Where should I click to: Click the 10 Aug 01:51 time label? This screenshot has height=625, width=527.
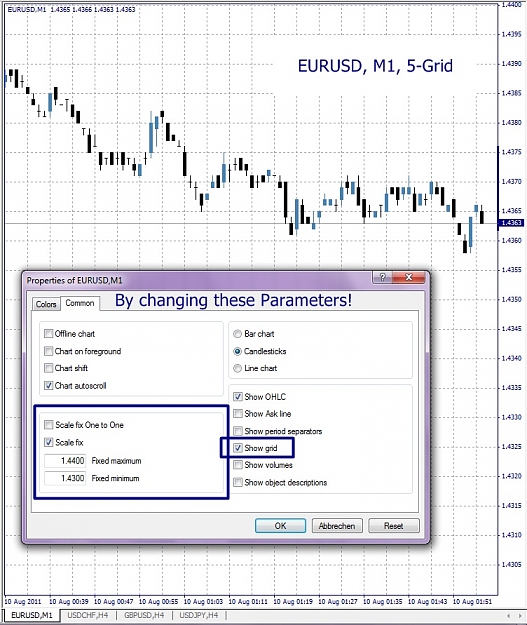click(472, 601)
